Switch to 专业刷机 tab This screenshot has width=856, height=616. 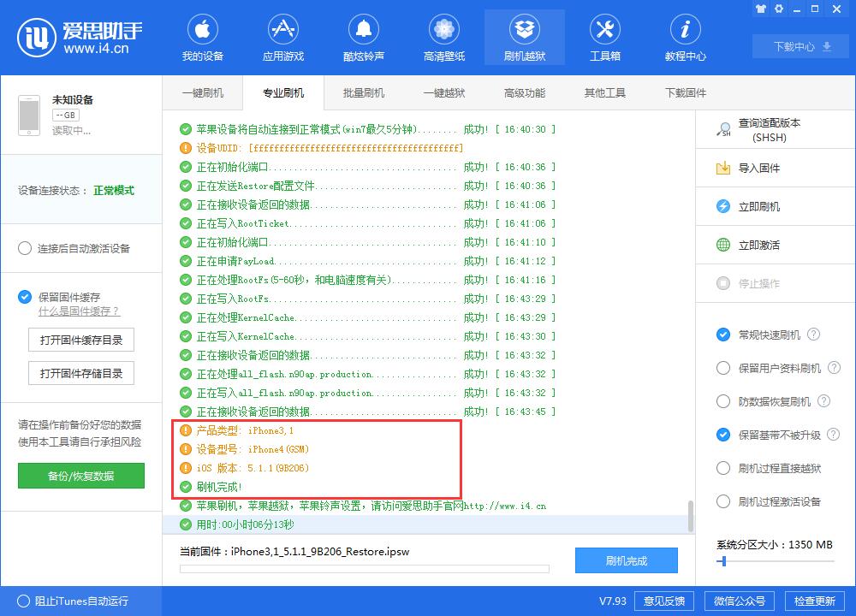tap(283, 92)
